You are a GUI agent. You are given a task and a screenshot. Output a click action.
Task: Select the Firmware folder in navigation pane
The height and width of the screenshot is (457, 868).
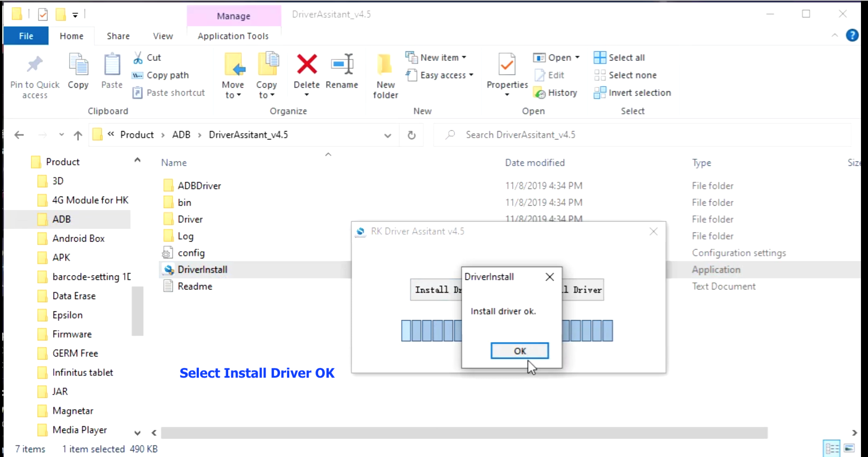(72, 334)
